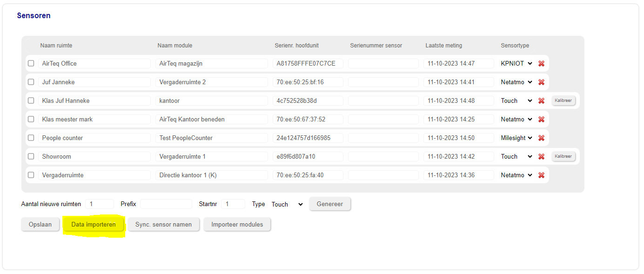Screen dimensions: 644x274
Task: Click the Laatste meting column header
Action: (x=444, y=46)
